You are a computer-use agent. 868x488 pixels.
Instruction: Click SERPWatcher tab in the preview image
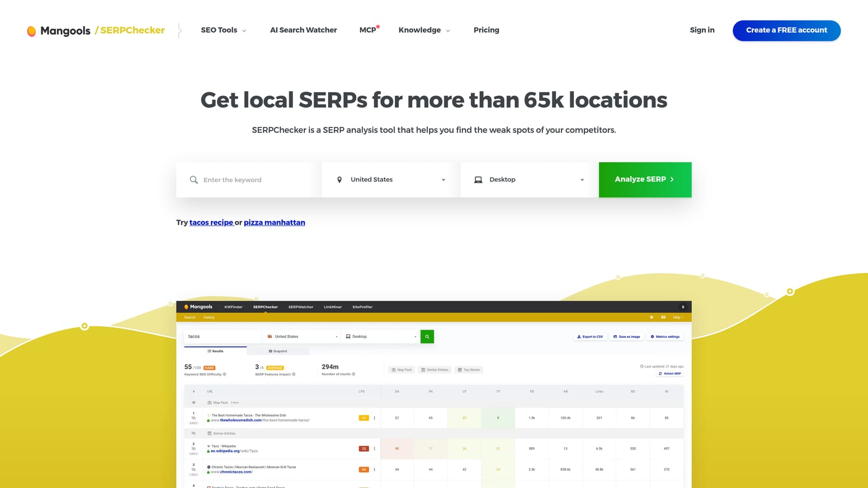tap(301, 307)
